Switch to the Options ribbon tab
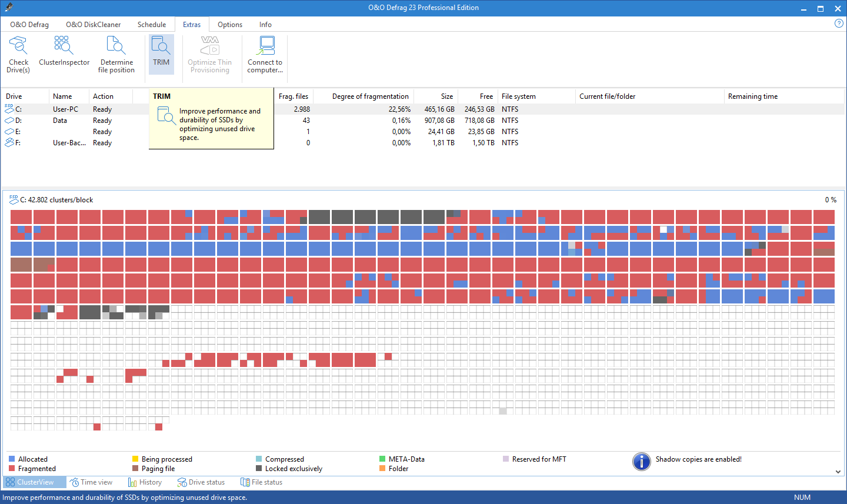The width and height of the screenshot is (847, 504). coord(229,25)
